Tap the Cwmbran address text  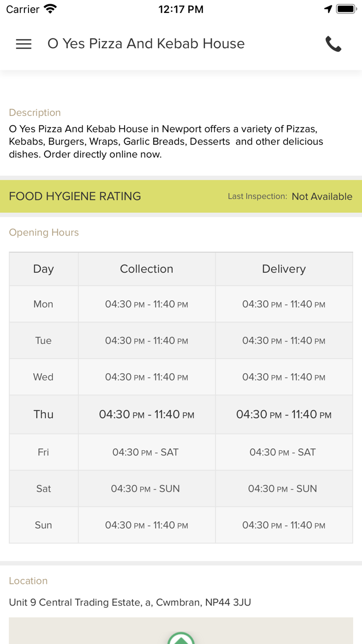(x=130, y=602)
